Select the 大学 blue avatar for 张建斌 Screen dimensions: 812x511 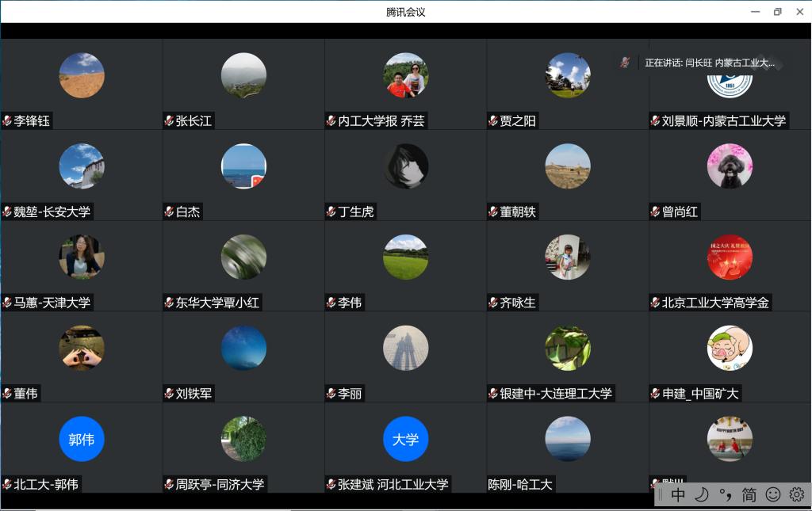point(405,439)
